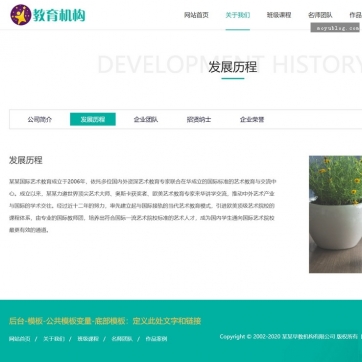Open footer link 名师团队
362x362 pixels.
click(x=122, y=339)
